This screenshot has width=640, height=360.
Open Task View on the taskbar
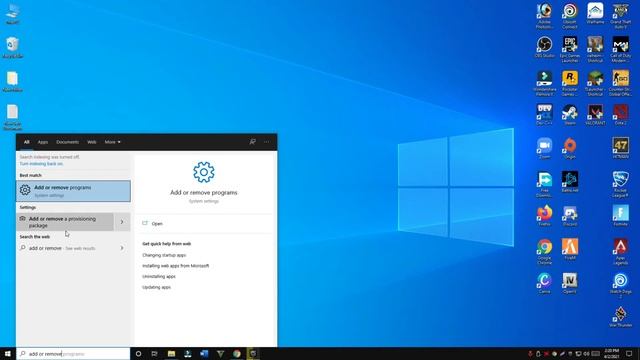click(x=154, y=353)
